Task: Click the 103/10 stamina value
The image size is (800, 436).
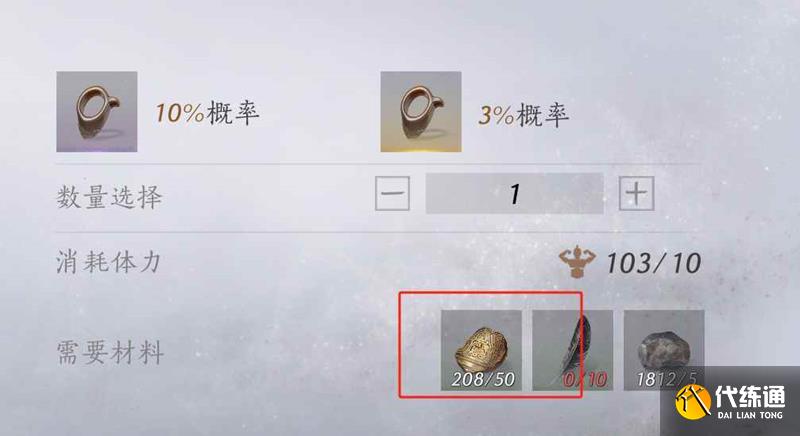Action: tap(653, 263)
